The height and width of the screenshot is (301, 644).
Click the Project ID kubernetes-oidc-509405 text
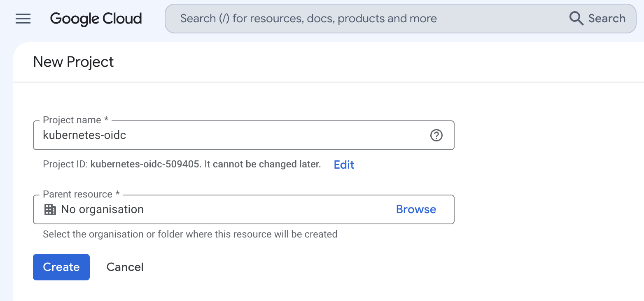[146, 164]
